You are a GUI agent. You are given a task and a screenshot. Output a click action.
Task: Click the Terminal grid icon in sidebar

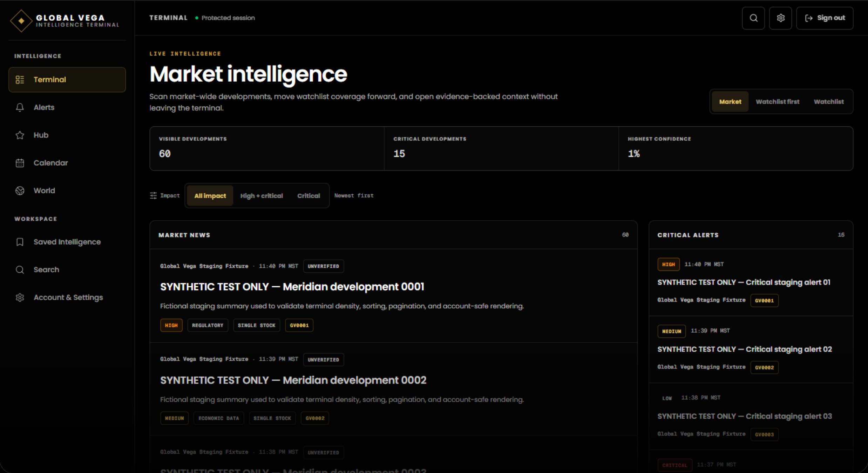20,80
